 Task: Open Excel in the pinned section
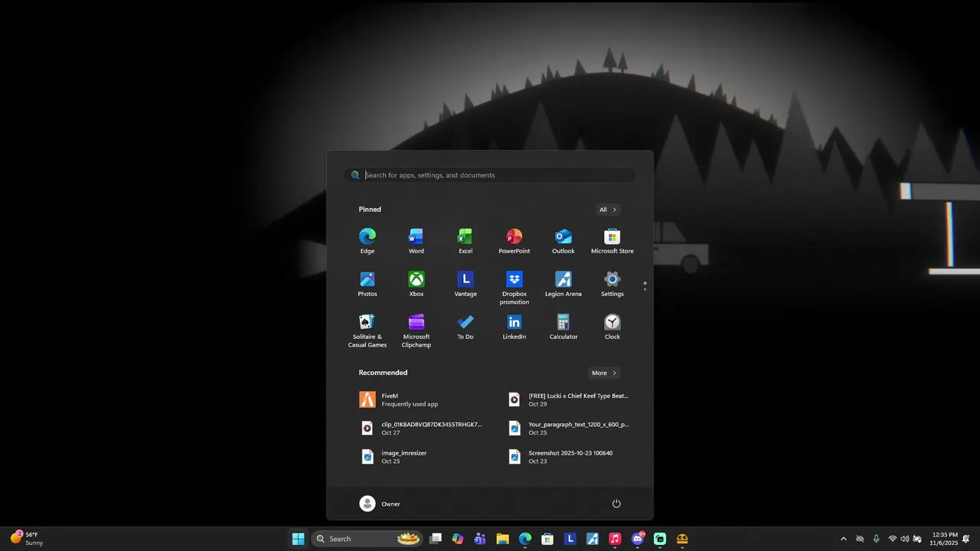pos(465,241)
